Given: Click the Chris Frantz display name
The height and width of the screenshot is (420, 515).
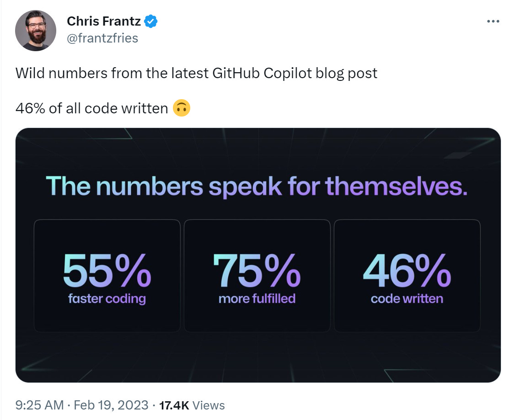Looking at the screenshot, I should coord(104,21).
